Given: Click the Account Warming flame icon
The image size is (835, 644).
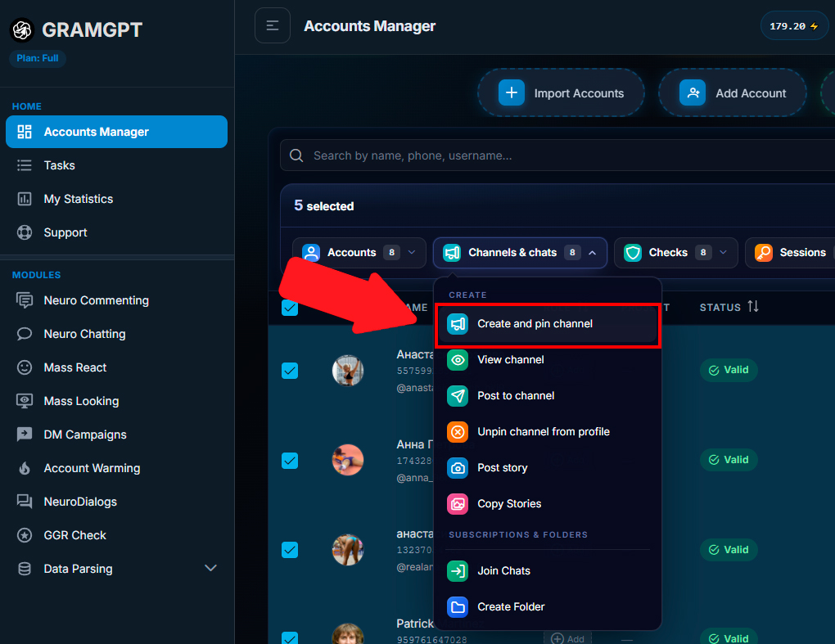Looking at the screenshot, I should point(25,468).
